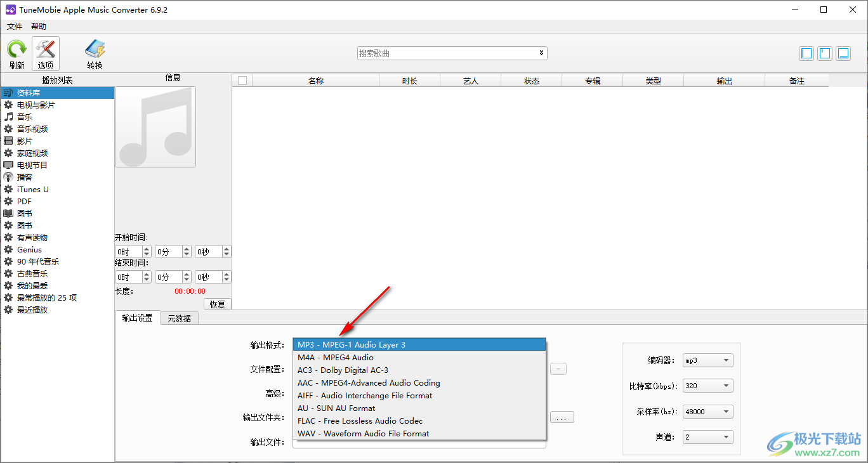Viewport: 868px width, 463px height.
Task: Select the 资料库 playlist
Action: pos(58,93)
